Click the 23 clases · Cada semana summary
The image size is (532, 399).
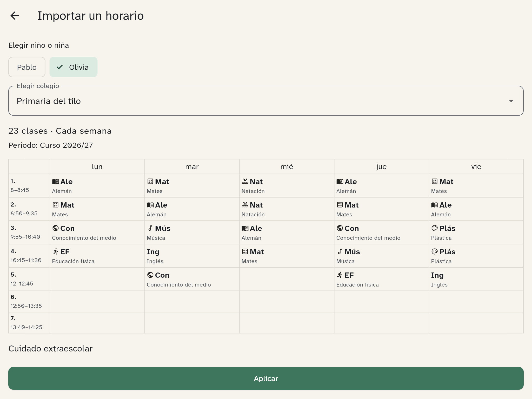tap(60, 131)
